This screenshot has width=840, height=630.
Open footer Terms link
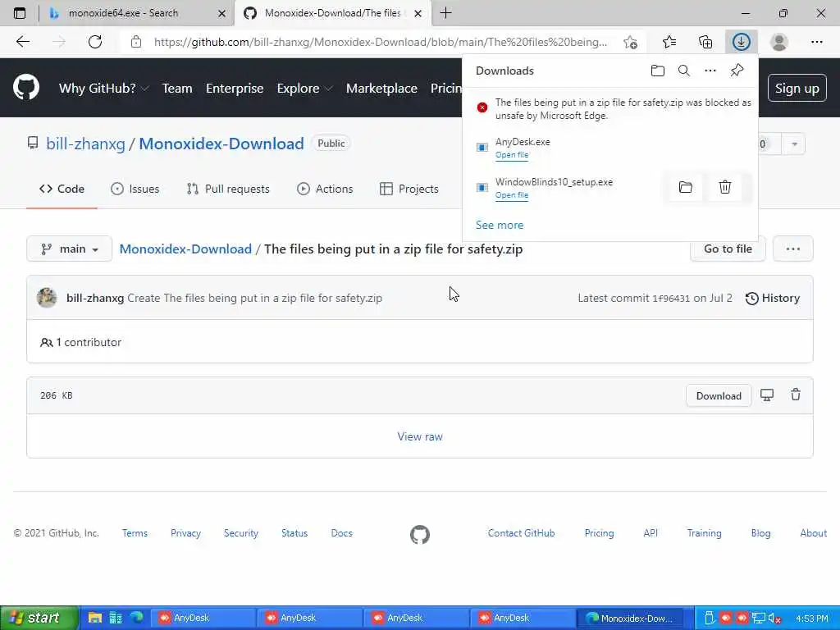click(135, 533)
